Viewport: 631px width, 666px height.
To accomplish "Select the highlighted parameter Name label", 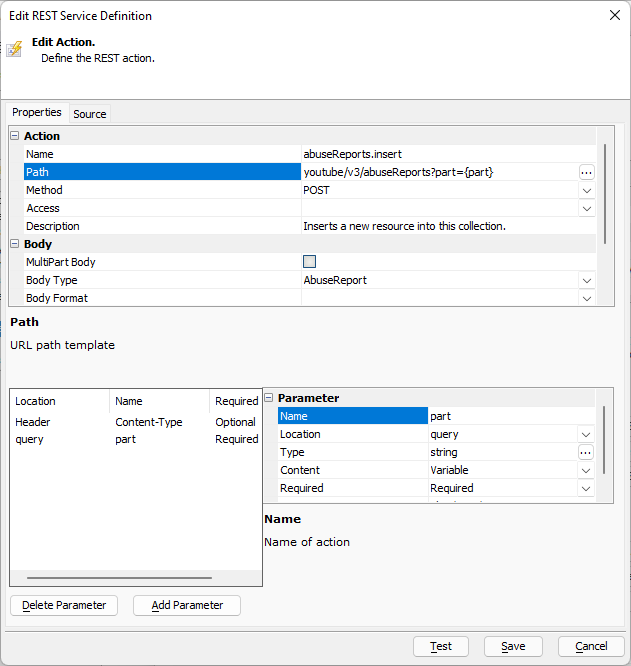I will click(353, 416).
